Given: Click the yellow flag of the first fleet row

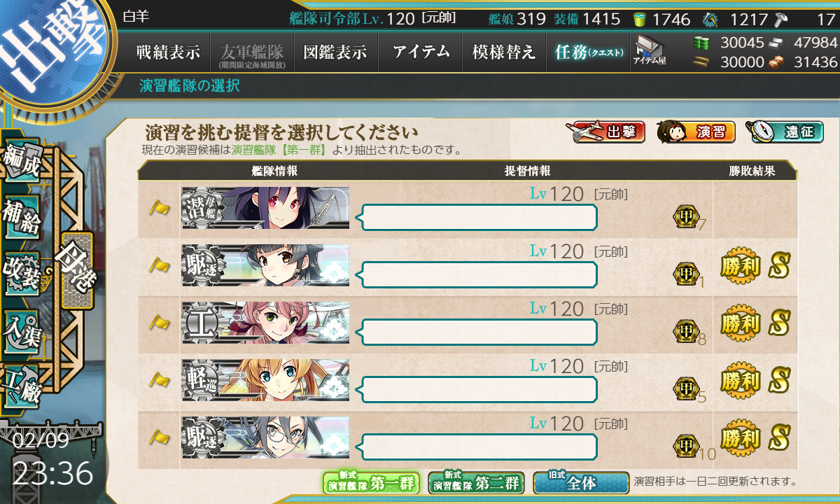Looking at the screenshot, I should [159, 208].
